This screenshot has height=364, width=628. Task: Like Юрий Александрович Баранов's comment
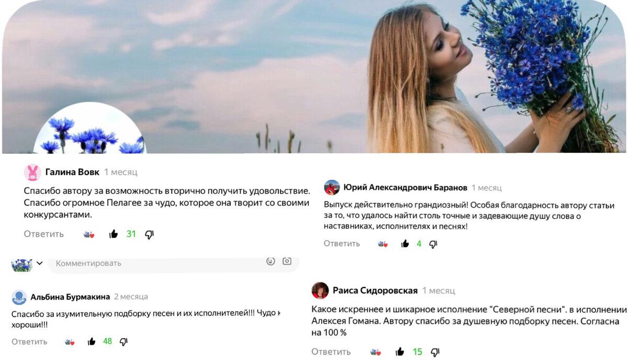coord(405,244)
